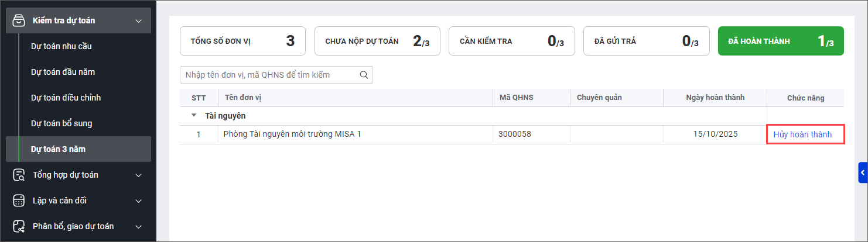Viewport: 868px width, 242px height.
Task: Filter by Cần kiểm tra card
Action: point(511,41)
